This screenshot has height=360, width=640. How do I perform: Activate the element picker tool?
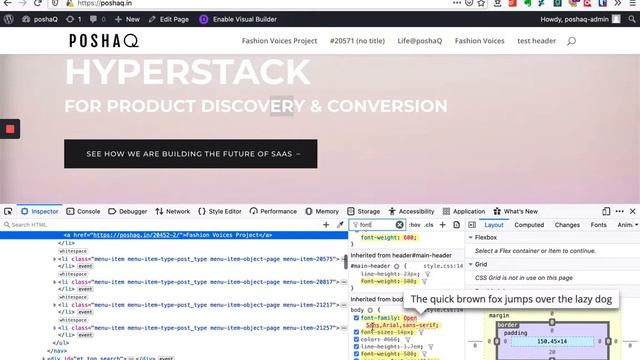click(x=8, y=211)
